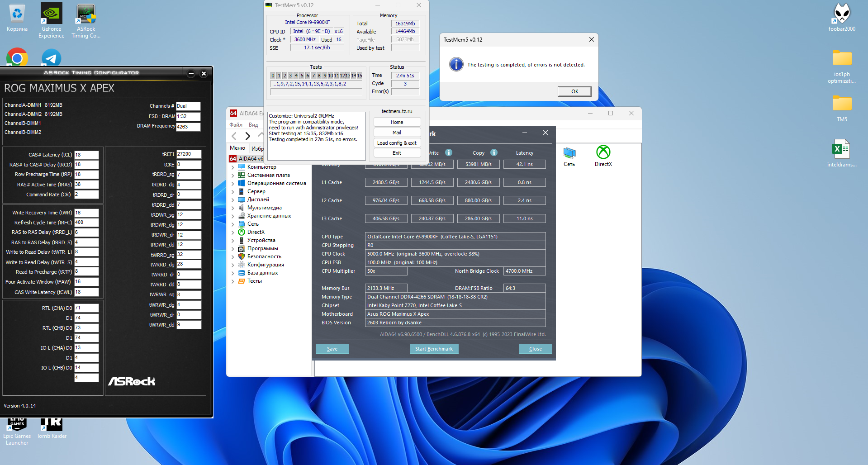Save the AIDA64 benchmark results

(x=332, y=349)
